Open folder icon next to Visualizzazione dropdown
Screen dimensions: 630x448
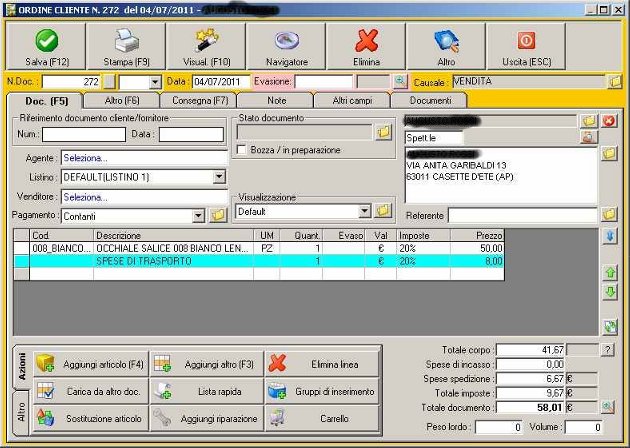383,211
